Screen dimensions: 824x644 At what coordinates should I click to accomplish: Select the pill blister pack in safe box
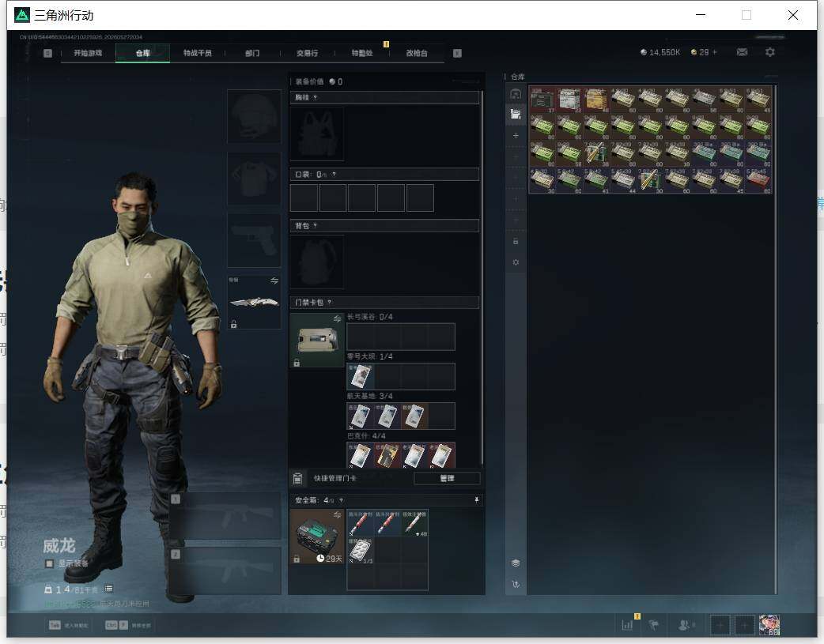pyautogui.click(x=361, y=551)
